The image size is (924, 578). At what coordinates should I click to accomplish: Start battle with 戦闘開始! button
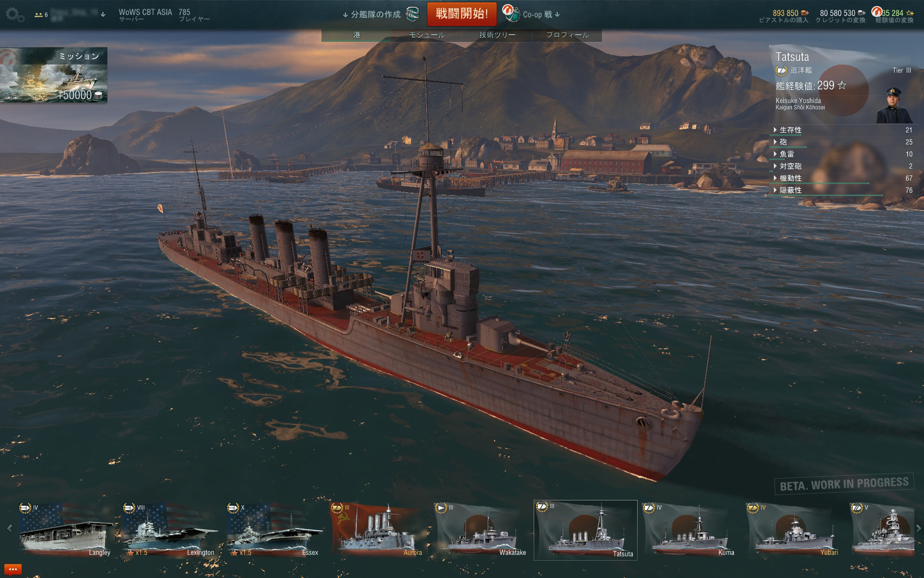tap(462, 14)
